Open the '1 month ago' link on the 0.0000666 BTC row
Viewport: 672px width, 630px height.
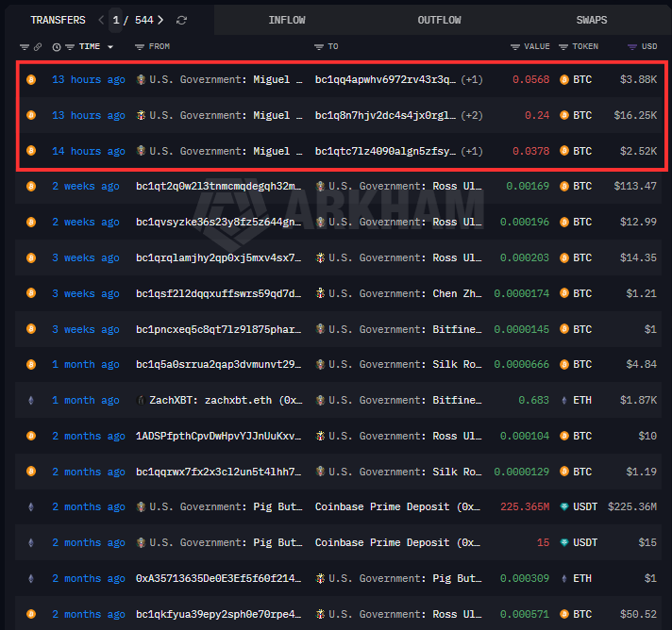click(86, 364)
